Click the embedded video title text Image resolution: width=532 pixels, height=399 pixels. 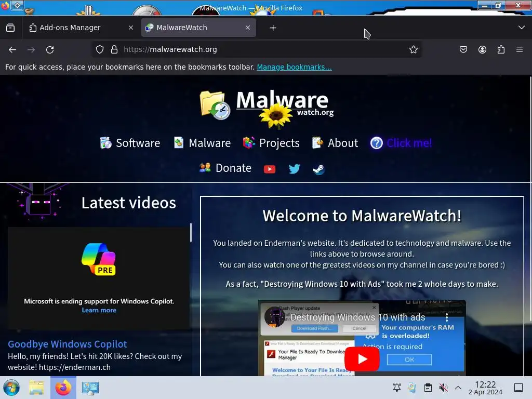357,317
